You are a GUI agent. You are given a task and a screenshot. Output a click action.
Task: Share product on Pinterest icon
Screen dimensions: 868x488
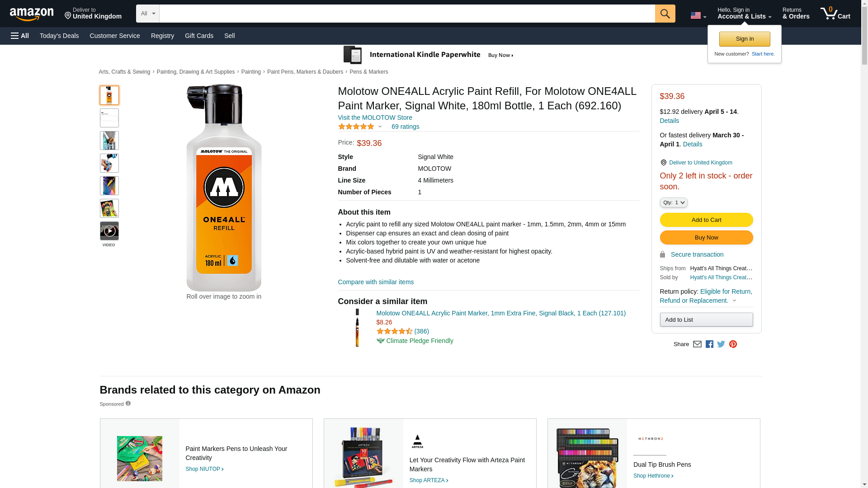pos(733,344)
